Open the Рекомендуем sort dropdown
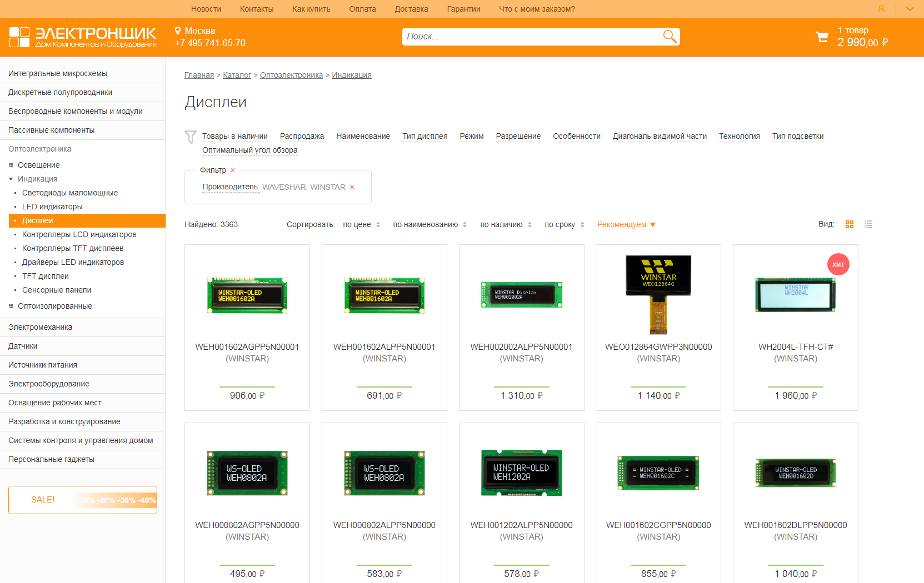 [626, 225]
